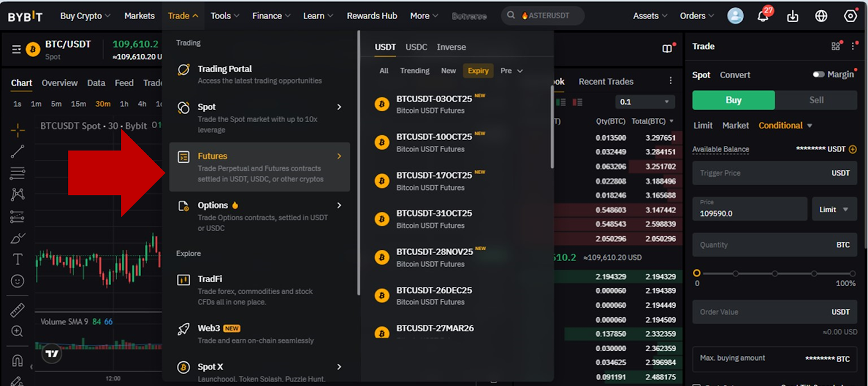
Task: Switch to the Recent Trades tab
Action: (606, 81)
